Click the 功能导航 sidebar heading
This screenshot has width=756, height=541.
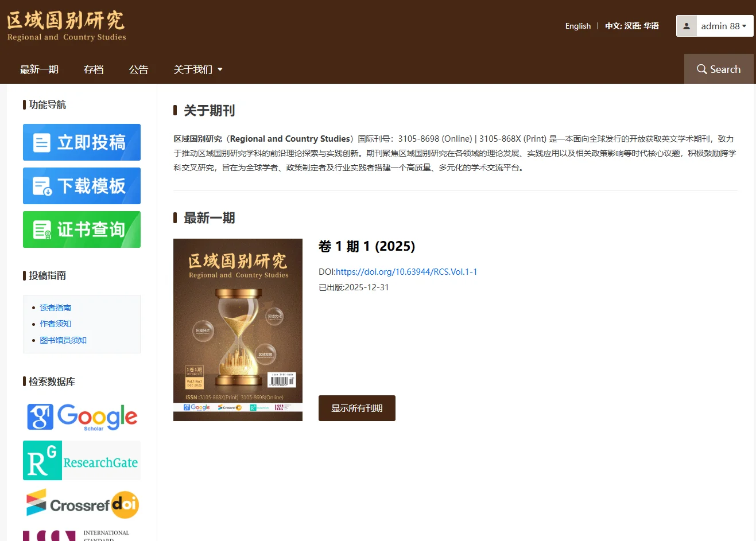pos(47,104)
